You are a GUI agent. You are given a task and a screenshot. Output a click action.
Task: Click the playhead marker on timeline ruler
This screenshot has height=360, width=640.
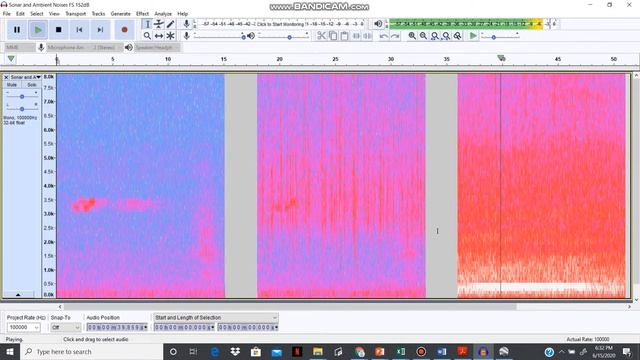click(501, 58)
